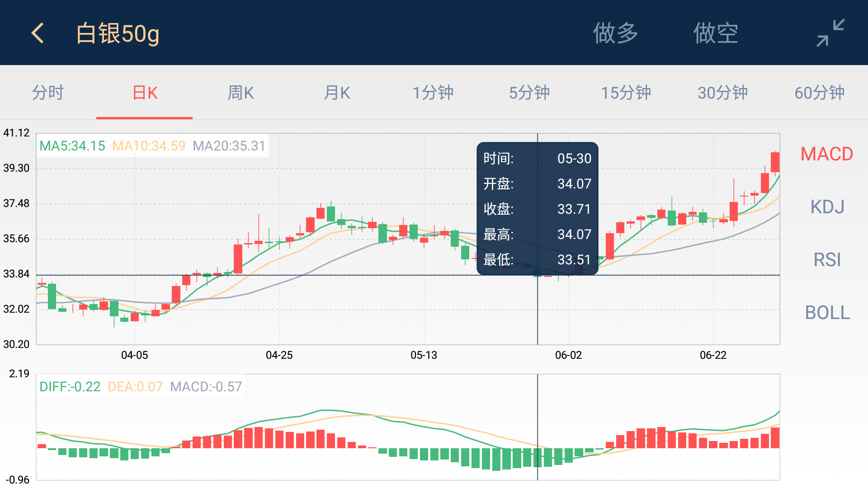The height and width of the screenshot is (488, 868).
Task: Select the 1分钟 interval tab
Action: click(433, 93)
